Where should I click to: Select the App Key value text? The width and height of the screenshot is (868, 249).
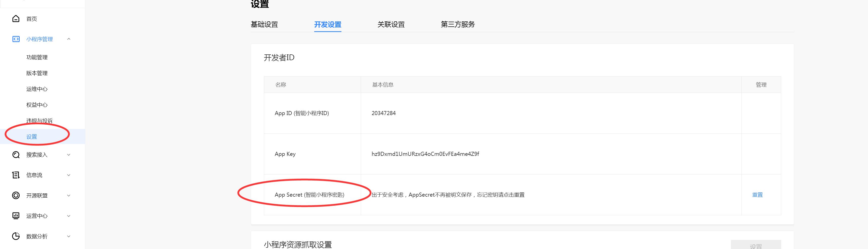pyautogui.click(x=425, y=154)
